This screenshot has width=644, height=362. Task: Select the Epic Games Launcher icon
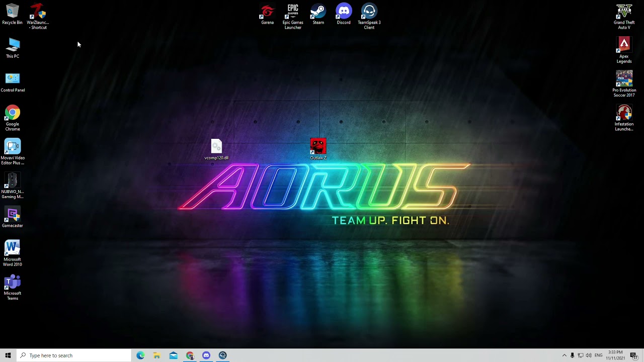coord(293,16)
